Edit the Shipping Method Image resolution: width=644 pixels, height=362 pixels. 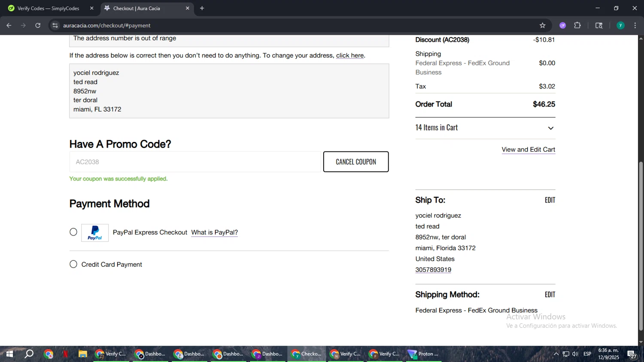(550, 294)
